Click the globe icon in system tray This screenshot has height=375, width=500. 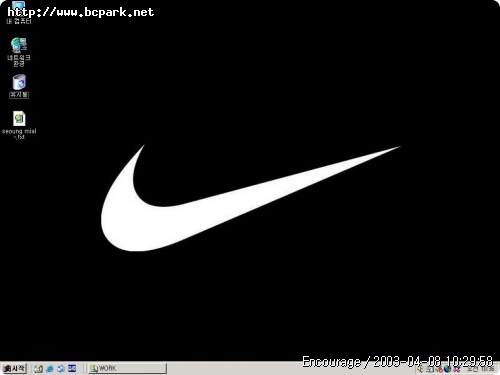tap(447, 369)
